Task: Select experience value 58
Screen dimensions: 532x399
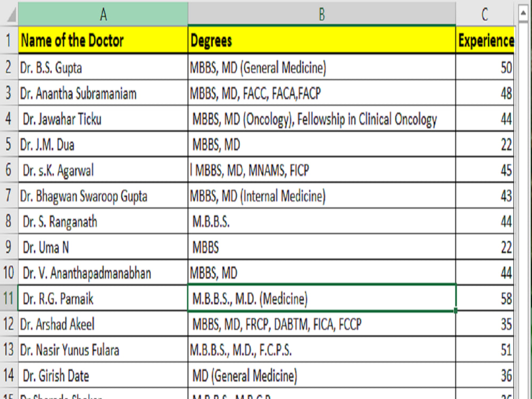Action: point(485,298)
